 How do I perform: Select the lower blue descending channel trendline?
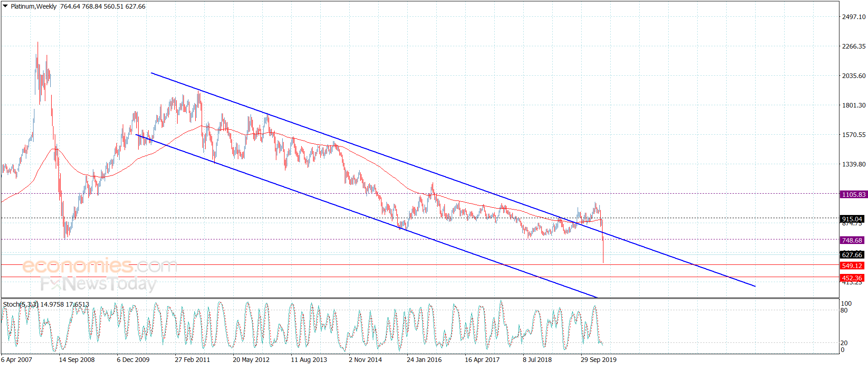pyautogui.click(x=366, y=216)
